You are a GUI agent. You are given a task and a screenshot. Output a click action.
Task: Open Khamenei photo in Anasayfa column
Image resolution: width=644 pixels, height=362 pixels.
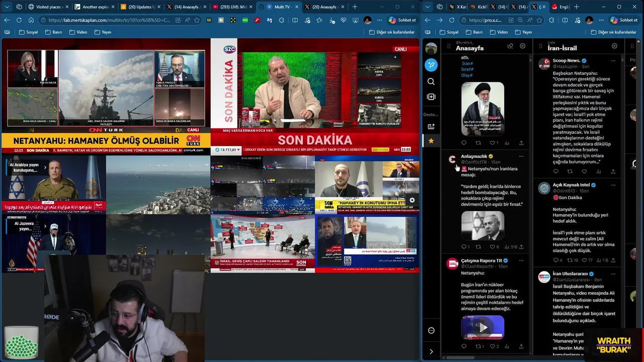[482, 109]
